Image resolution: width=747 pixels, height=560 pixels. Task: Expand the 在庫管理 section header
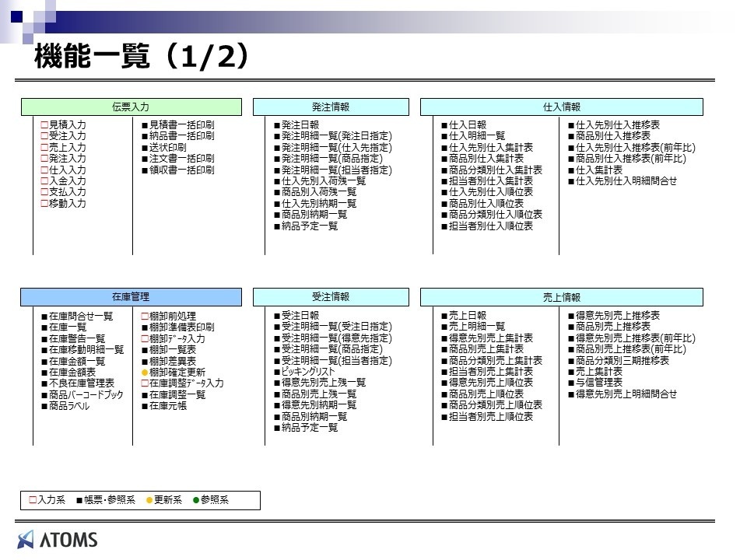[131, 297]
